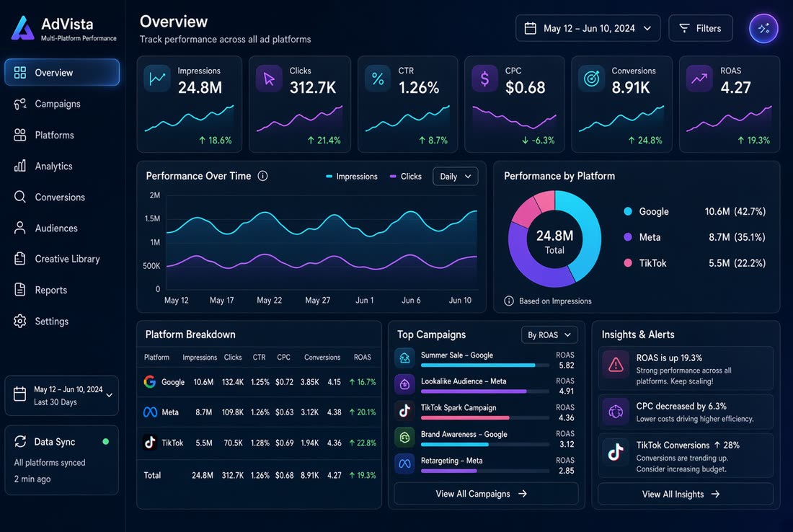Toggle the Impressions series in chart legend

pos(352,177)
